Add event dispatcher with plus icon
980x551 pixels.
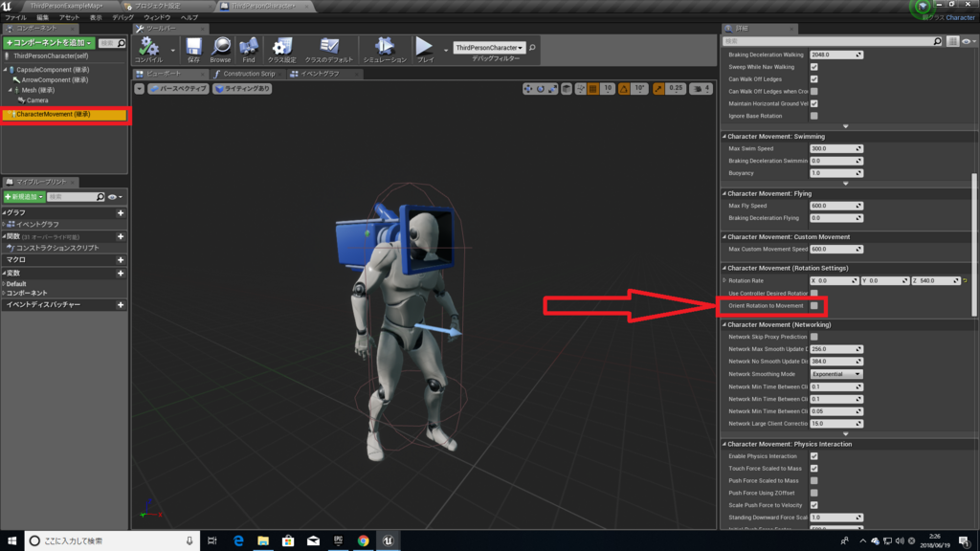121,305
